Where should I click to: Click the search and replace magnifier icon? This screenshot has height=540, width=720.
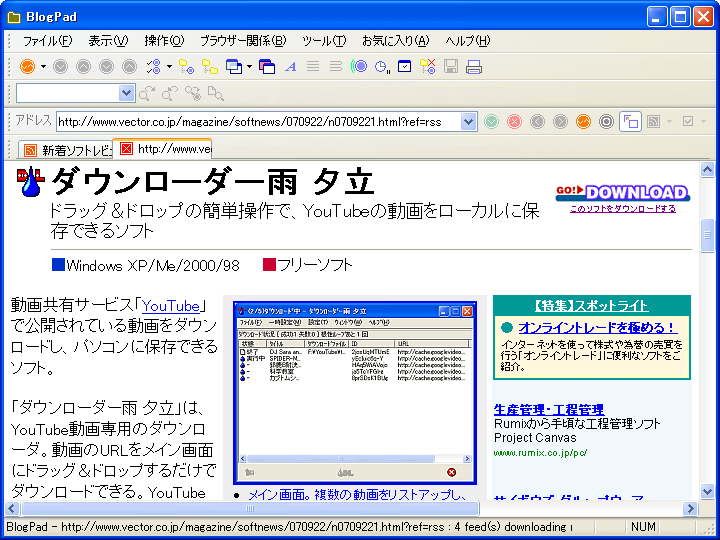193,94
